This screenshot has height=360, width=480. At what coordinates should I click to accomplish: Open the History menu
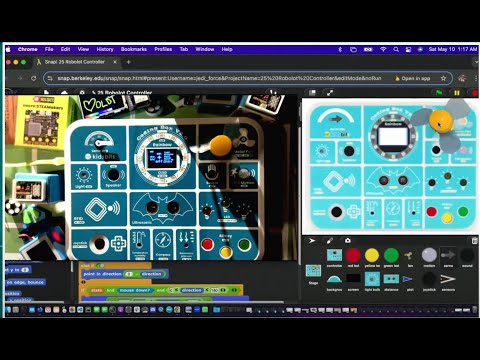point(105,49)
